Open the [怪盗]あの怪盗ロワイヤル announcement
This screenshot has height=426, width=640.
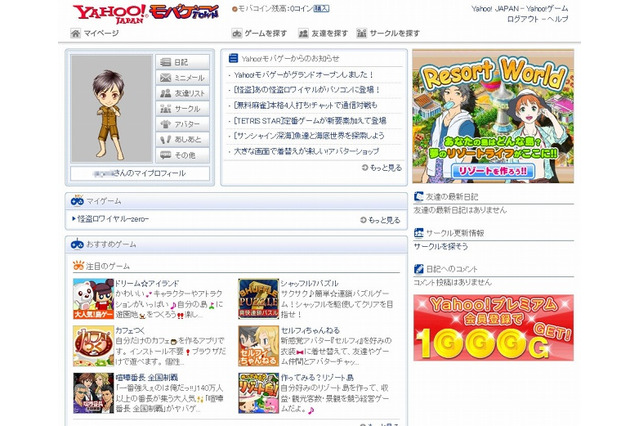pos(307,90)
